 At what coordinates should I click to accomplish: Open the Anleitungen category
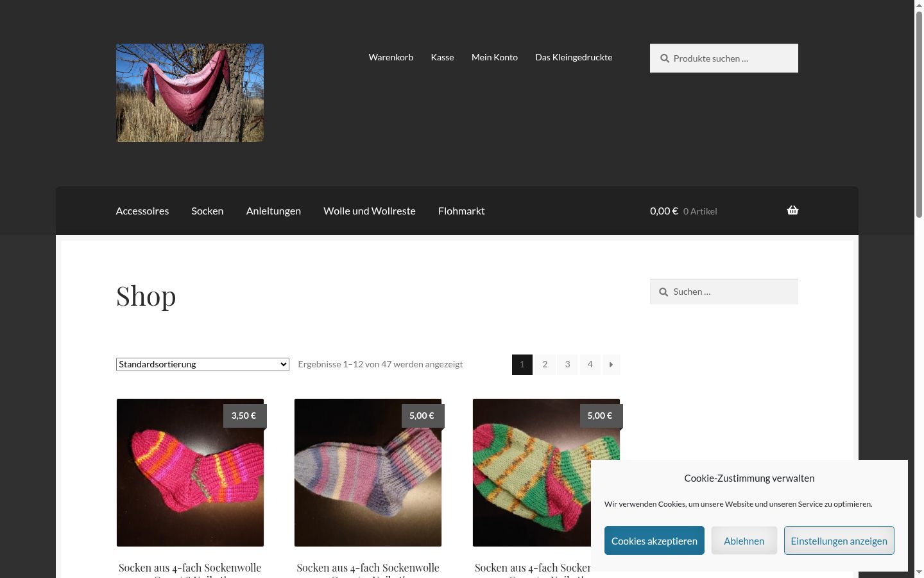pyautogui.click(x=273, y=211)
